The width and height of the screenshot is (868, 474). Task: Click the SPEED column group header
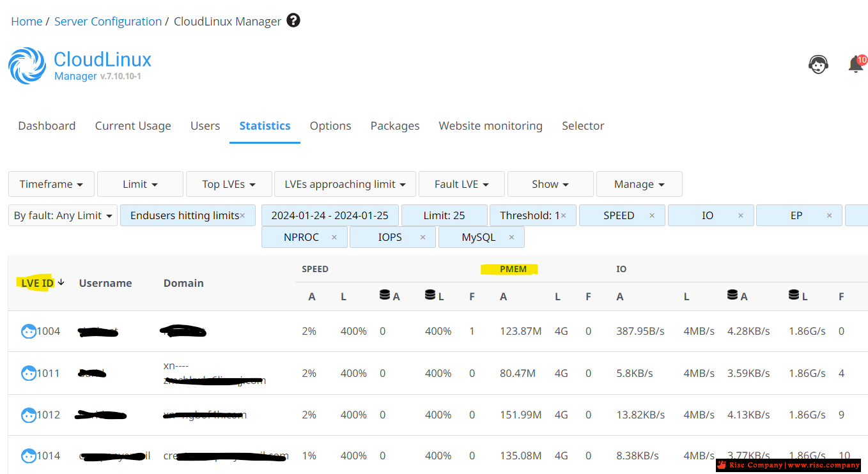[x=315, y=269]
